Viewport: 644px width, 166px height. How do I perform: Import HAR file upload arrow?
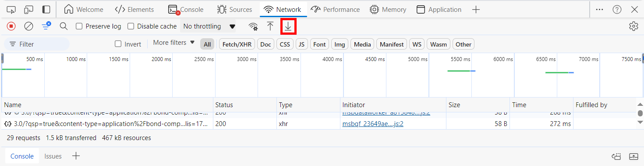click(x=270, y=26)
